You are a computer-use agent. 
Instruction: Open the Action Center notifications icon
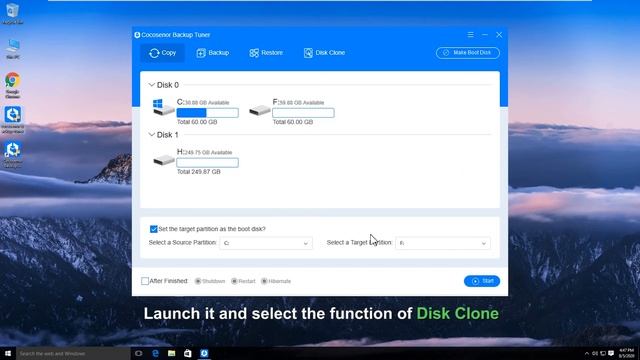pos(611,353)
